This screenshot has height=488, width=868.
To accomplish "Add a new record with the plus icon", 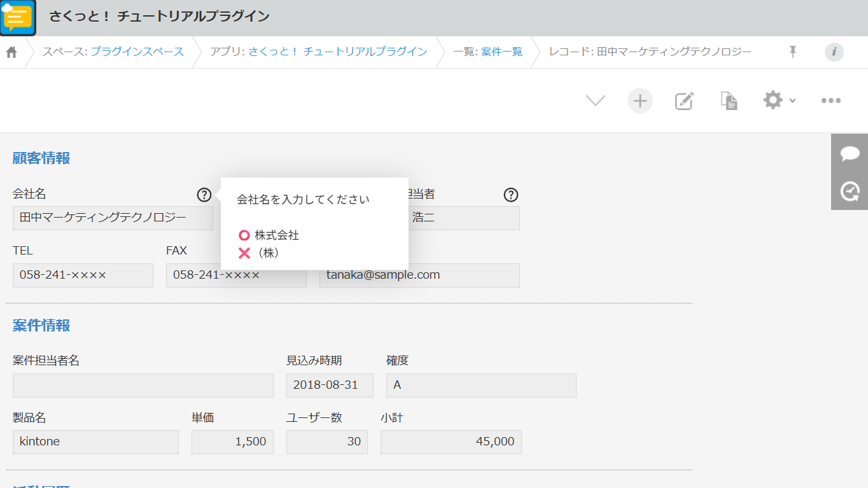I will [640, 101].
